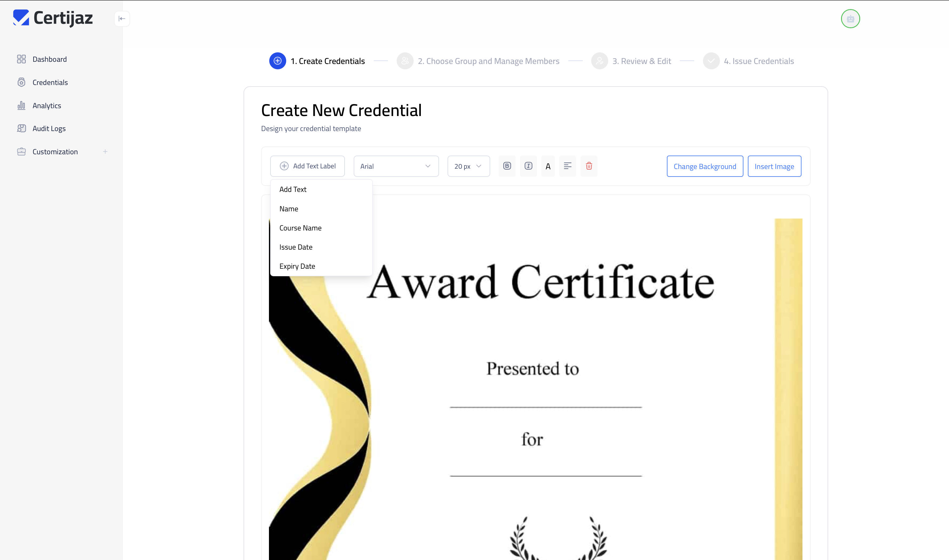Image resolution: width=949 pixels, height=560 pixels.
Task: Collapse the sidebar with the arrow toggle
Action: click(122, 18)
